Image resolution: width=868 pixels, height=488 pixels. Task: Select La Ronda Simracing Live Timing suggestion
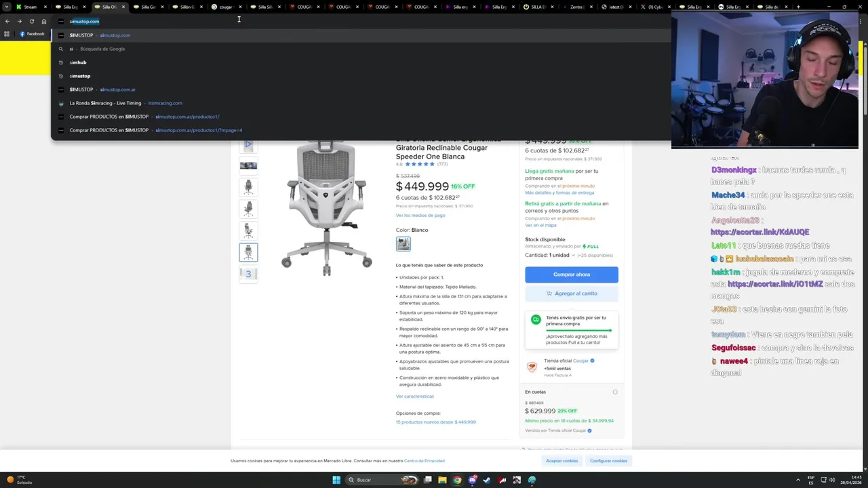361,103
